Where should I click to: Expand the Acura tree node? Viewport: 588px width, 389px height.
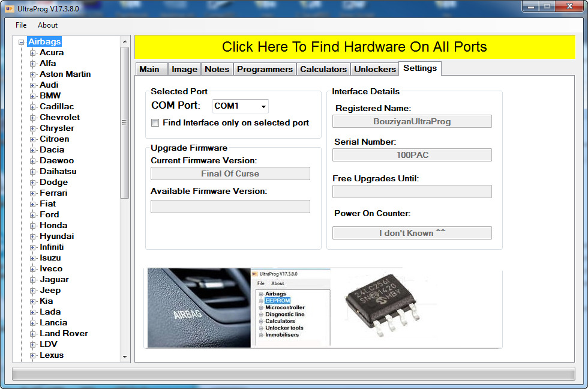click(32, 53)
